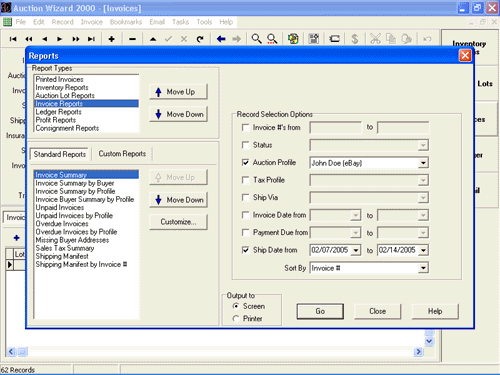
Task: Open the Sort By dropdown
Action: 423,268
